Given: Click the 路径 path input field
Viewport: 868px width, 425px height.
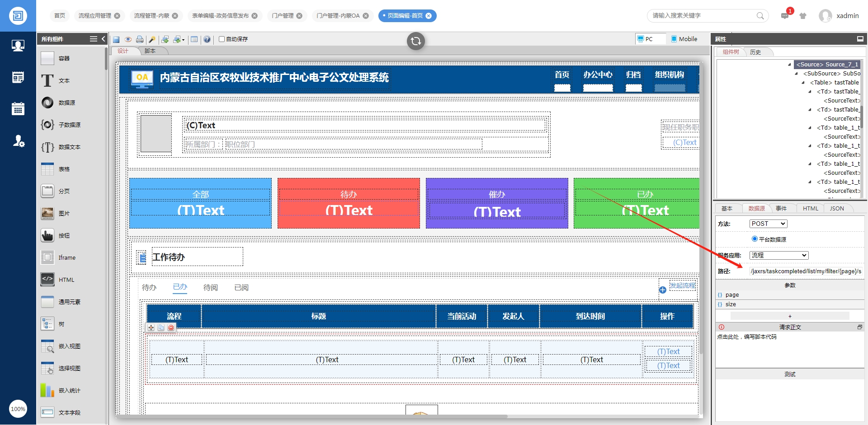Looking at the screenshot, I should coord(806,271).
